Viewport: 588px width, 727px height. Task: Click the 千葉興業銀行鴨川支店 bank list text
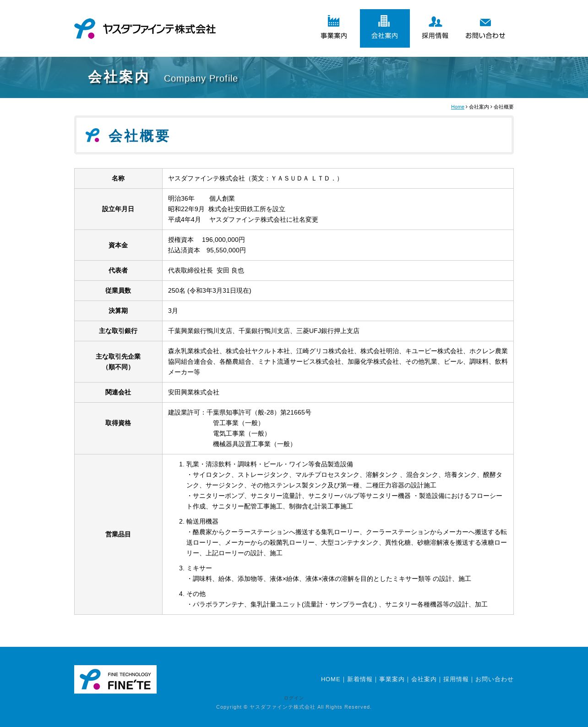pos(264,331)
